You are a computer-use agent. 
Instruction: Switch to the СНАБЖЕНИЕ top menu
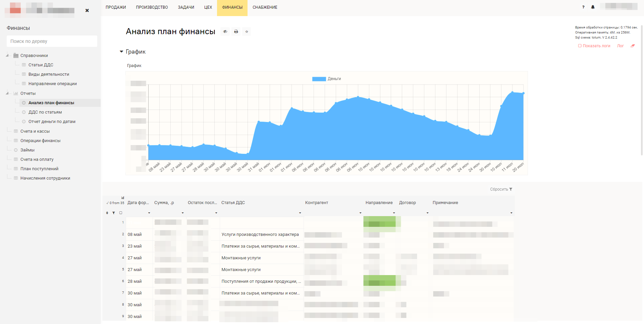pyautogui.click(x=265, y=7)
